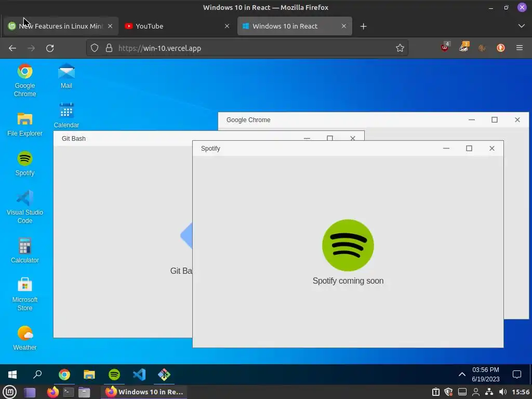Open Files from the Mint panel

(x=84, y=392)
